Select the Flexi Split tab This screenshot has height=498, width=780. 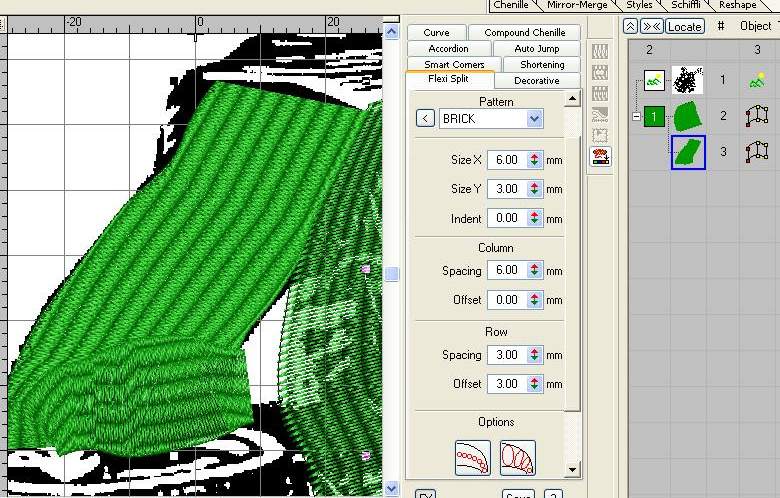(449, 79)
